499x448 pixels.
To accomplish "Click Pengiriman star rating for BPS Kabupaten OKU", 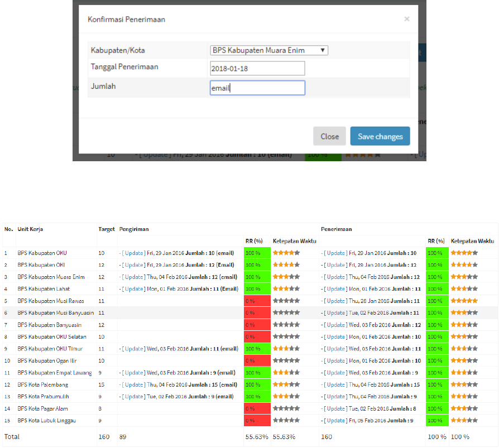I will (x=286, y=253).
